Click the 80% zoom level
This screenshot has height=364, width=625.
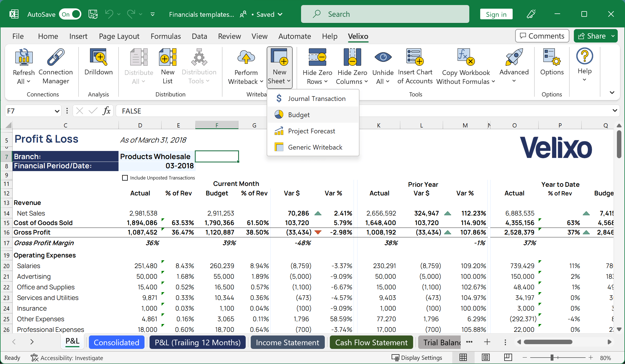pos(605,358)
